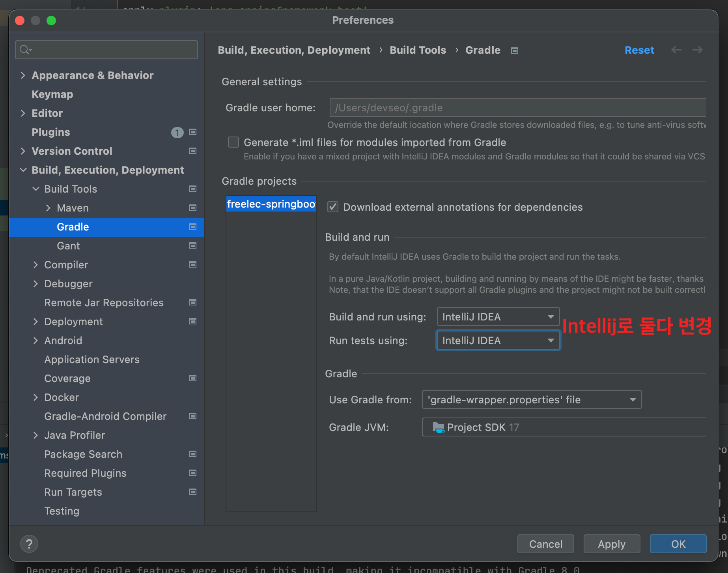This screenshot has width=728, height=573.
Task: Open the Build and run using dropdown
Action: tap(498, 316)
